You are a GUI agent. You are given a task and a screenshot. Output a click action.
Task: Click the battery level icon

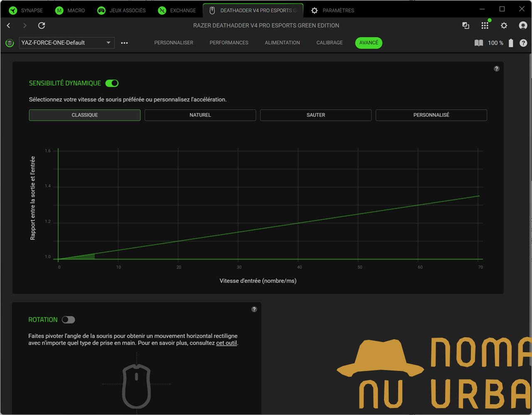point(511,43)
